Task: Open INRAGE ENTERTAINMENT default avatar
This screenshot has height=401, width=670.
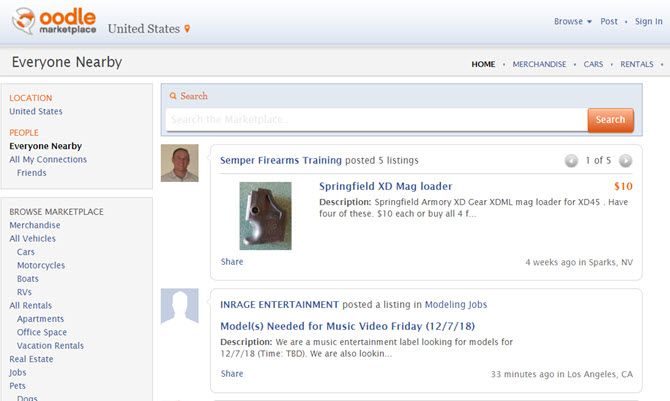Action: 180,307
